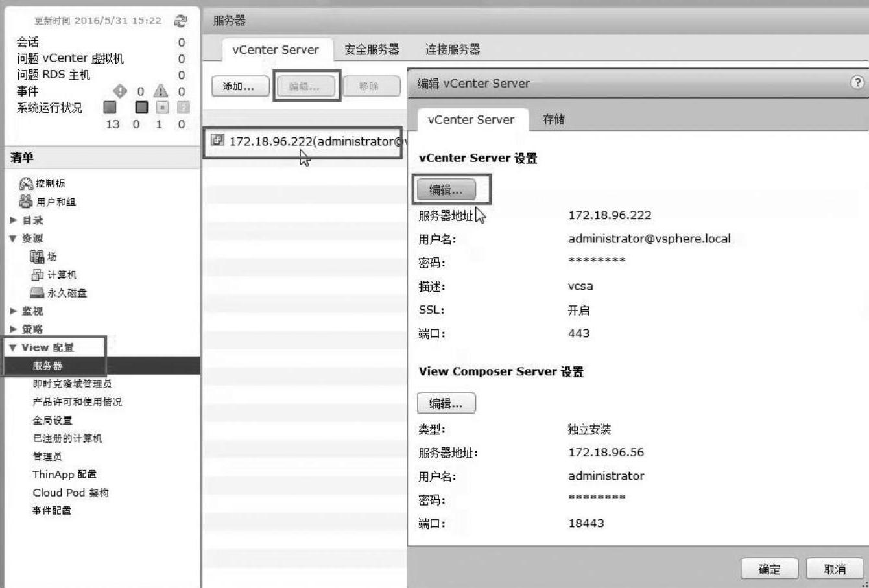Click the vCenter server icon in the list row
This screenshot has width=869, height=588.
tap(218, 140)
